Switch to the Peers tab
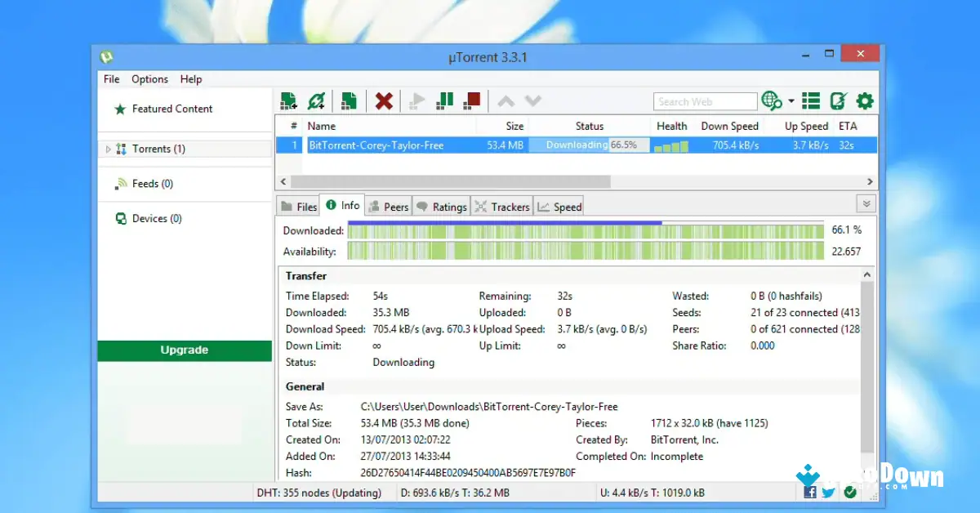The image size is (980, 513). [388, 206]
